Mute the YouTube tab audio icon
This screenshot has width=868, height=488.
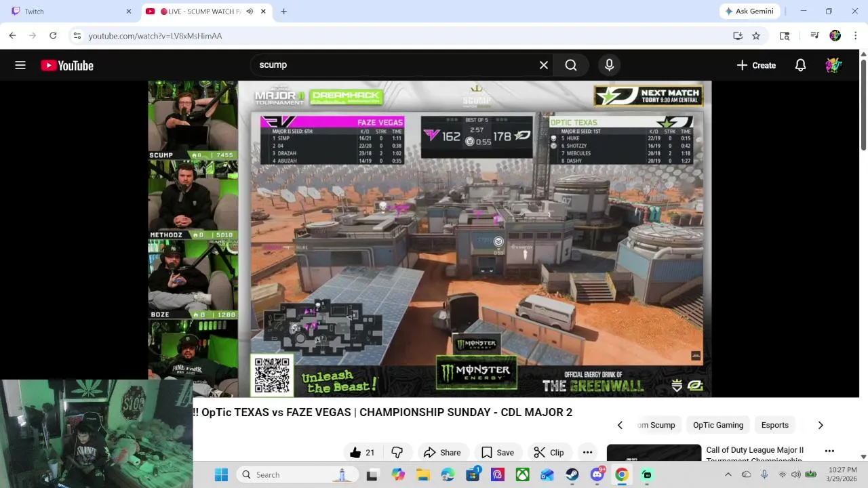click(x=250, y=12)
